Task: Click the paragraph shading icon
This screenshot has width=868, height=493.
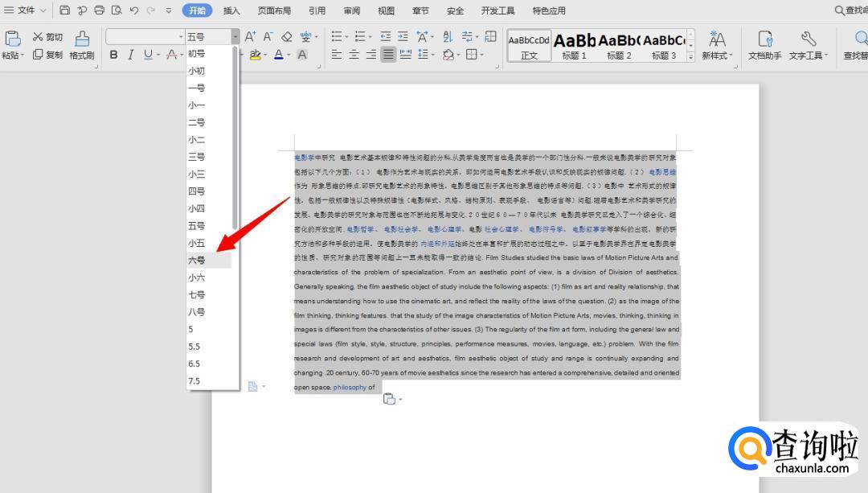Action: click(x=448, y=54)
